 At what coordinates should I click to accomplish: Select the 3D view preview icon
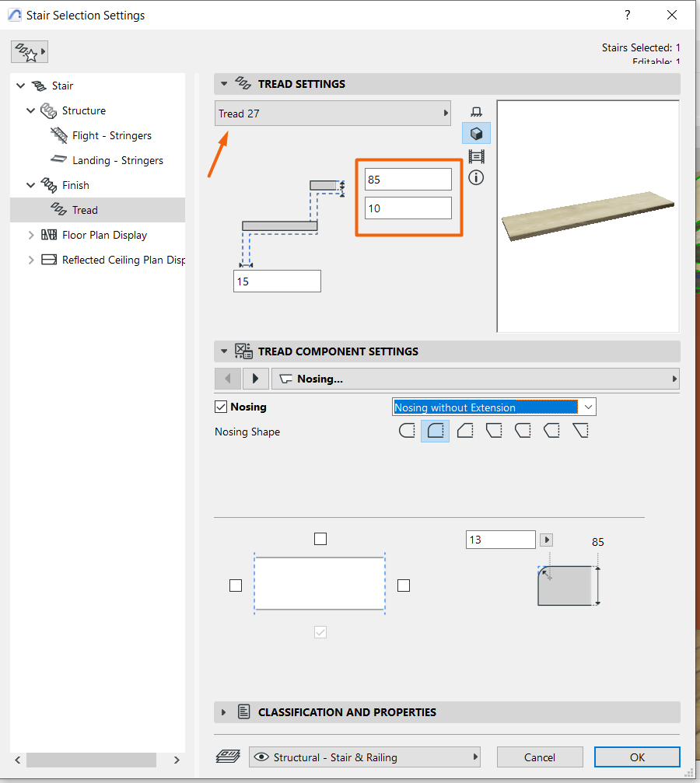click(476, 133)
